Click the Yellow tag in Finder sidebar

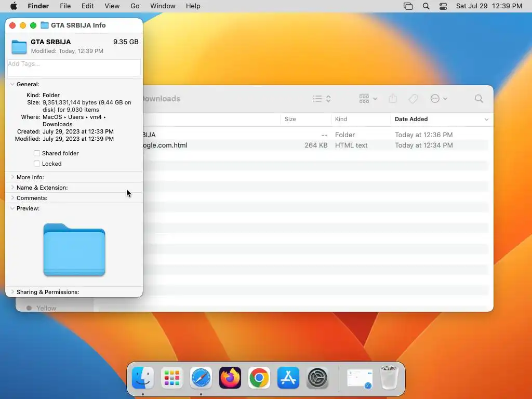(x=46, y=308)
